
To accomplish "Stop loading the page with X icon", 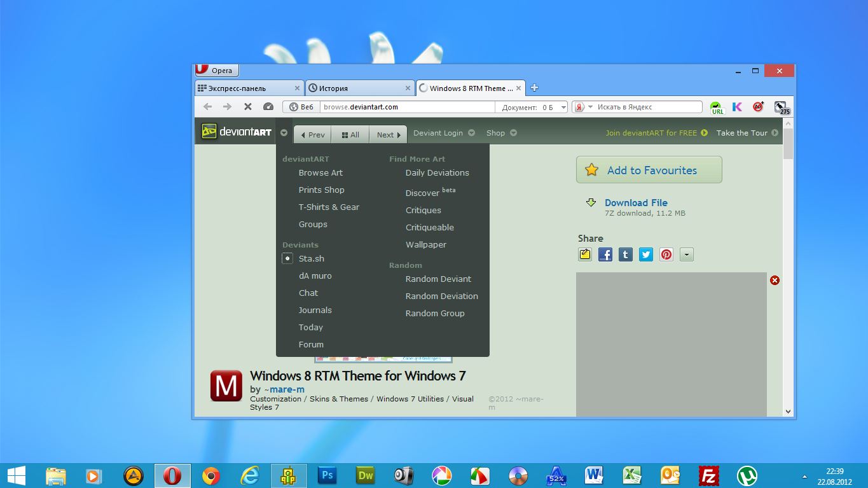I will click(248, 107).
